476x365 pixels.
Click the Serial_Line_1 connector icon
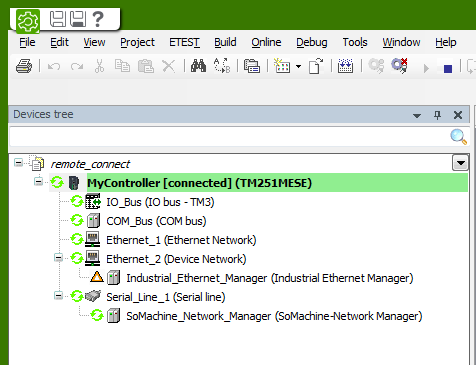(93, 296)
